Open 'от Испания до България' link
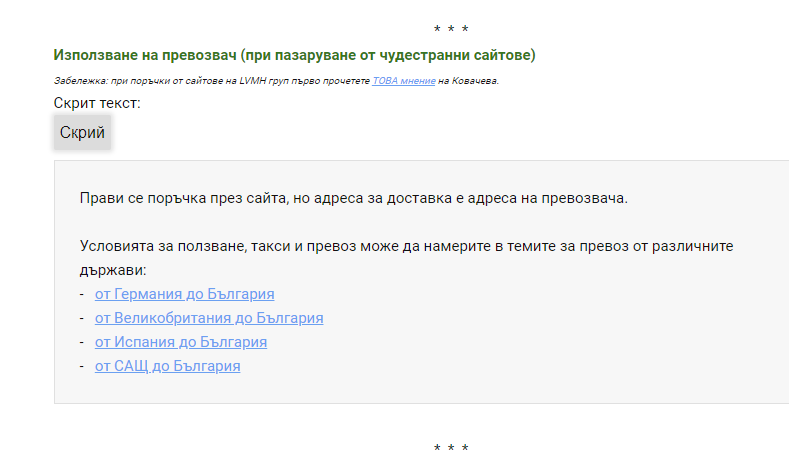Image resolution: width=789 pixels, height=465 pixels. 180,342
